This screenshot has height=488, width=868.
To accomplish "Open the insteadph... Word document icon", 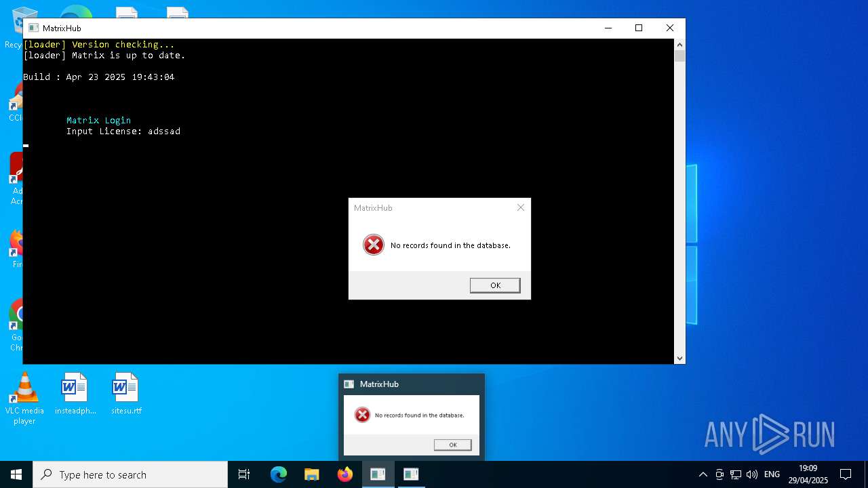I will coord(75,394).
